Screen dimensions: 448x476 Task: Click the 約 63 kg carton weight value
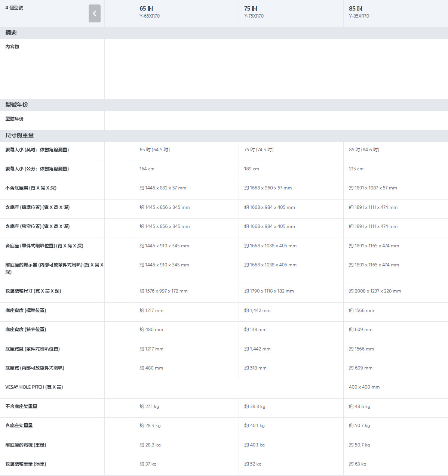(358, 464)
